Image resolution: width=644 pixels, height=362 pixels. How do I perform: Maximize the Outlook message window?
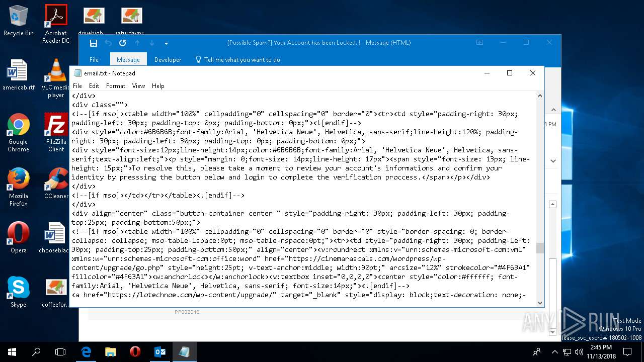pyautogui.click(x=526, y=43)
